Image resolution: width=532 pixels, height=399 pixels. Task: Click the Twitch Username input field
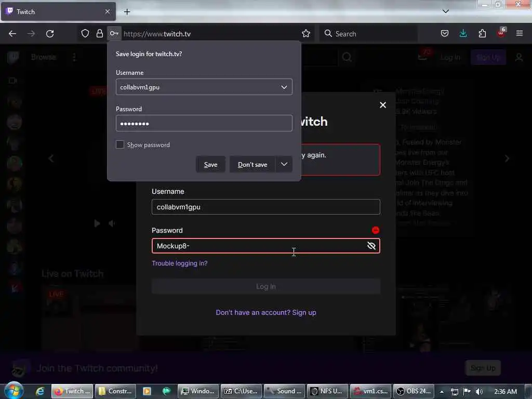pyautogui.click(x=265, y=207)
